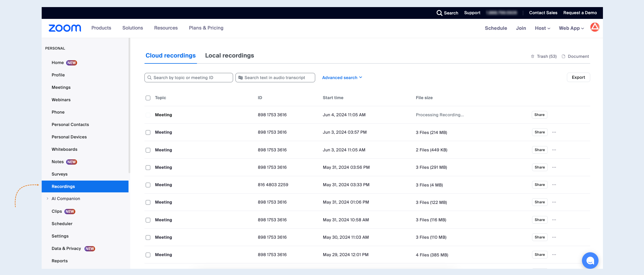This screenshot has width=644, height=275.
Task: Open Whiteboards in sidebar
Action: (64, 149)
